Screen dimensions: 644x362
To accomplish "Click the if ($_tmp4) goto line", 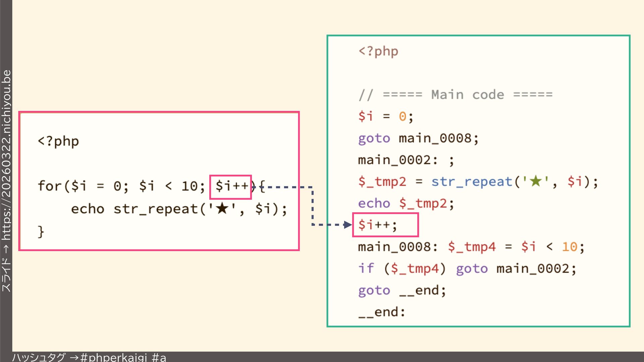I will [x=467, y=269].
